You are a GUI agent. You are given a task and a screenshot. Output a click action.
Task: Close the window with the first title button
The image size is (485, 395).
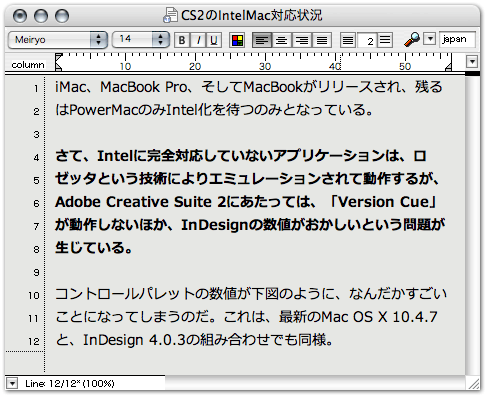[x=20, y=16]
